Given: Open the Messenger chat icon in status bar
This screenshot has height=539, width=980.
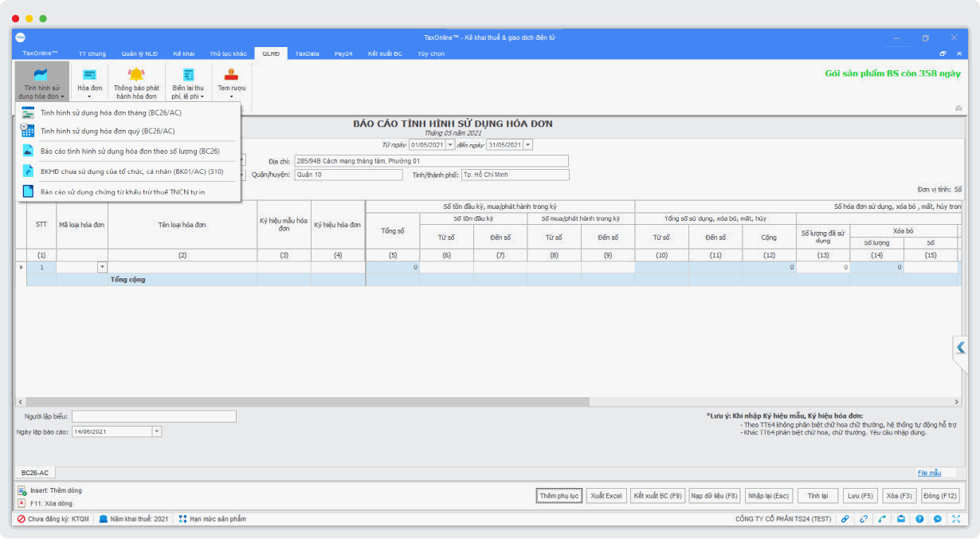Looking at the screenshot, I should [938, 519].
